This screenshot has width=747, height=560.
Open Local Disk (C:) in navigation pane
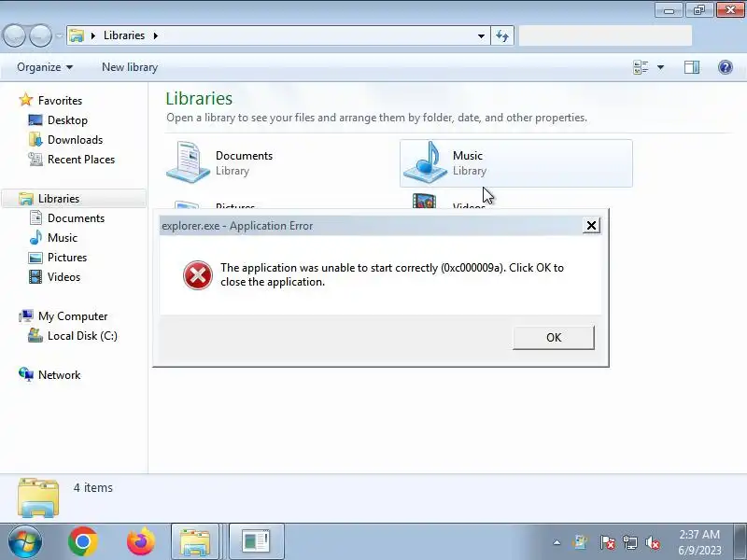click(x=82, y=336)
